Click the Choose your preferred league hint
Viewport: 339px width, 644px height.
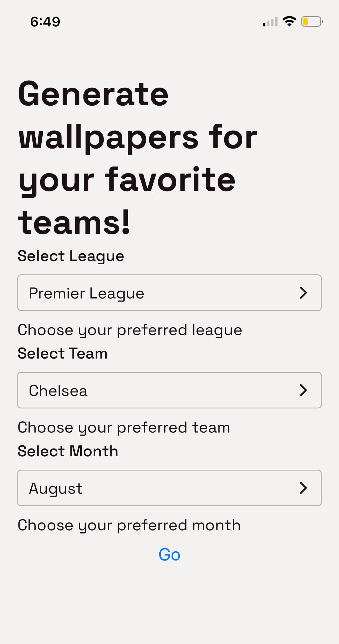130,330
